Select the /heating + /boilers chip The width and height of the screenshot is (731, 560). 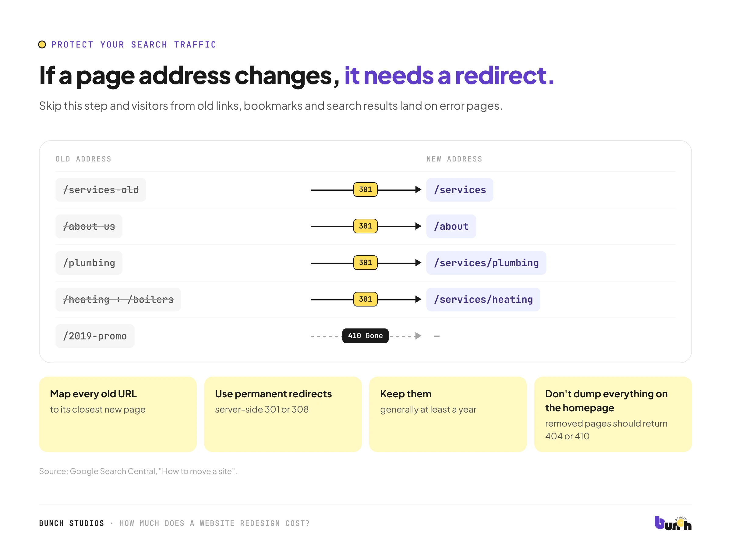(118, 300)
